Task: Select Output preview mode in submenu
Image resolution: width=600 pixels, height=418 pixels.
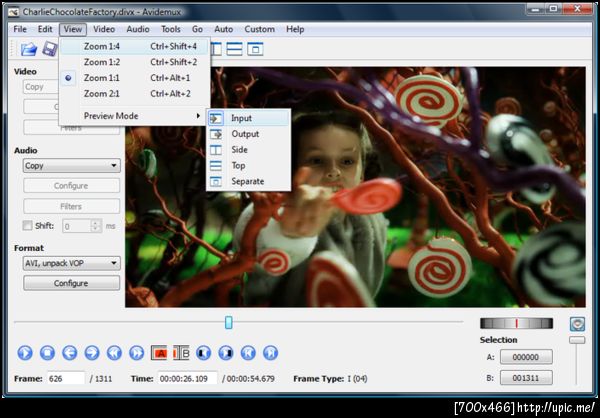Action: point(248,134)
